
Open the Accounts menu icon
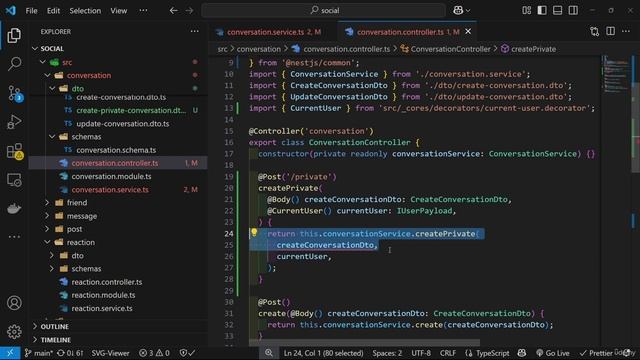14,303
